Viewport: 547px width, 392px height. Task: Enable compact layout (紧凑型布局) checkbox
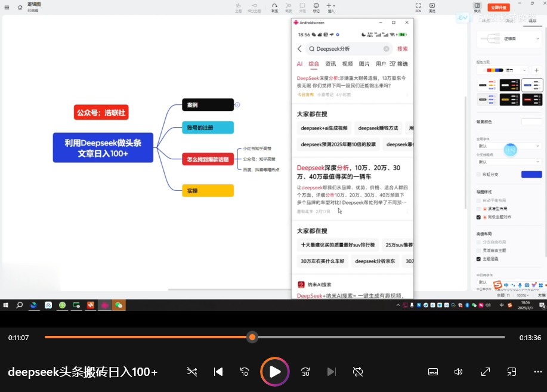[478, 209]
